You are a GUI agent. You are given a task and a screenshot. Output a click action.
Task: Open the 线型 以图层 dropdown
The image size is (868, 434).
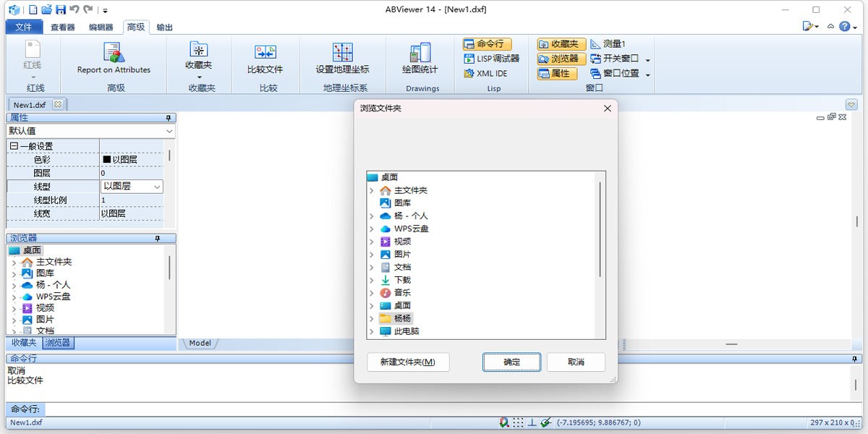coord(157,187)
